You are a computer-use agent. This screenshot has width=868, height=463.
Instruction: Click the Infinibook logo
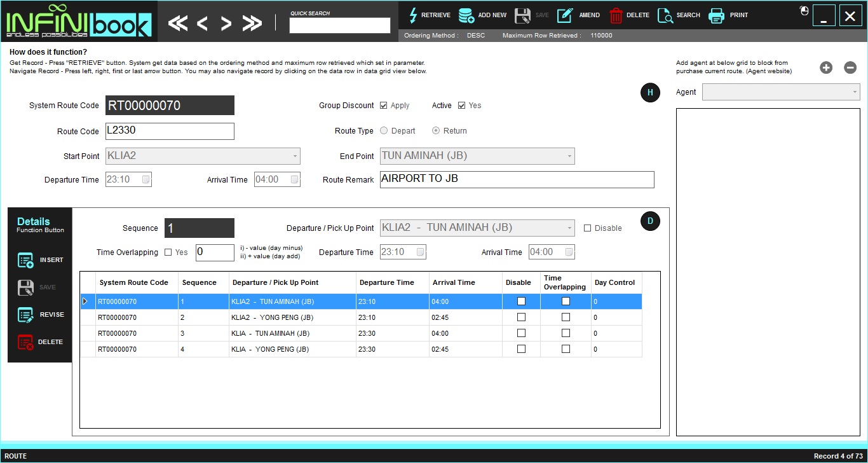point(79,22)
